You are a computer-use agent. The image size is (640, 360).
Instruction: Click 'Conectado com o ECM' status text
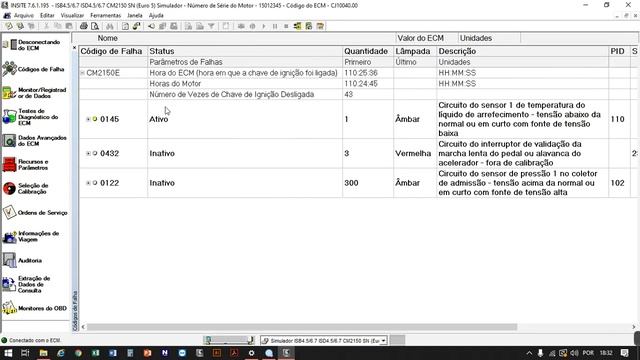(x=35, y=340)
